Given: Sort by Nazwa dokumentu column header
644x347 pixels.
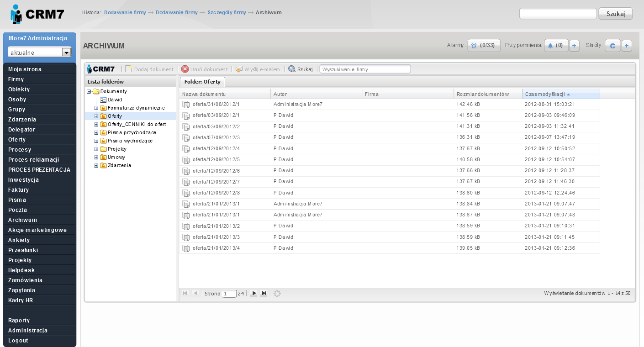Looking at the screenshot, I should coord(225,94).
